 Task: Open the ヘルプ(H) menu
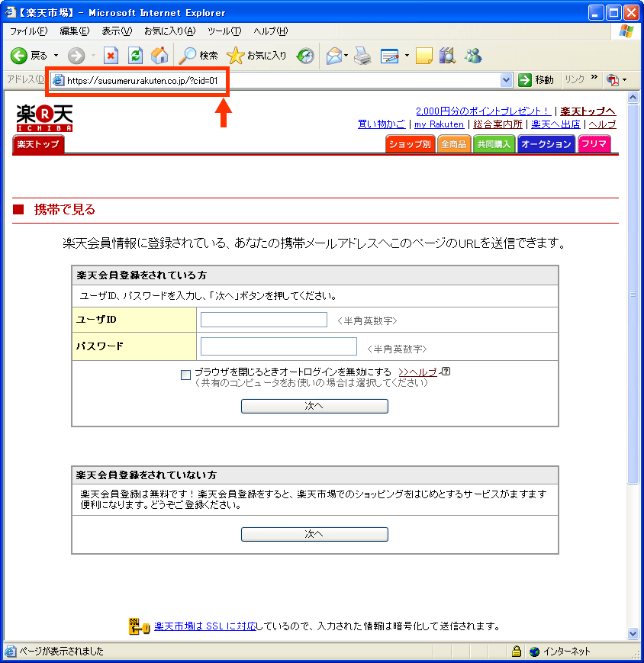tap(271, 31)
